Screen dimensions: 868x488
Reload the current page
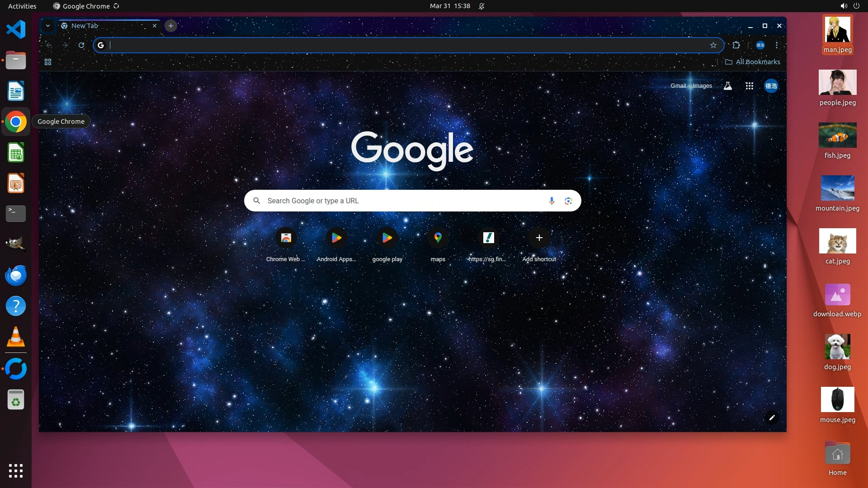(x=81, y=45)
